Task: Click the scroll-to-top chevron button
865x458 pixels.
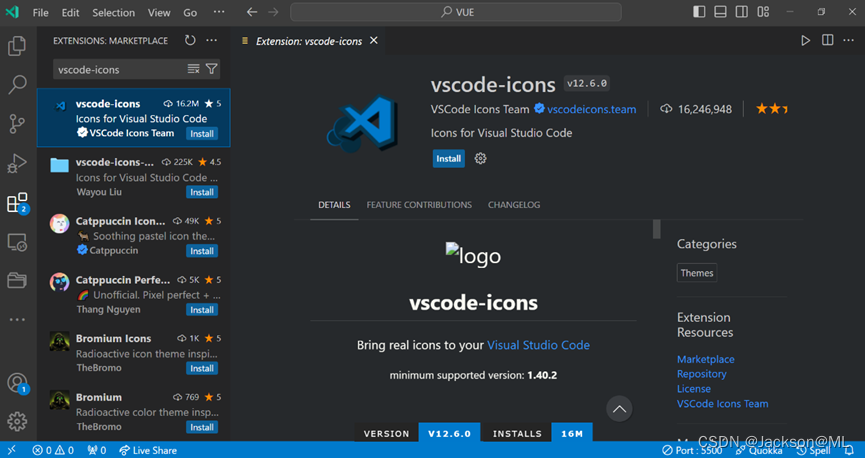Action: (619, 409)
